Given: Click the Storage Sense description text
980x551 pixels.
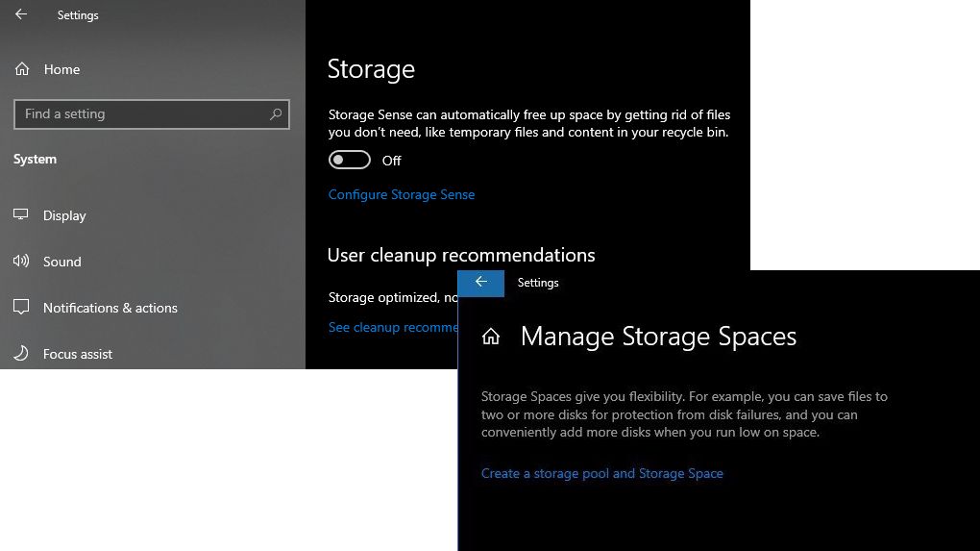Looking at the screenshot, I should point(528,123).
